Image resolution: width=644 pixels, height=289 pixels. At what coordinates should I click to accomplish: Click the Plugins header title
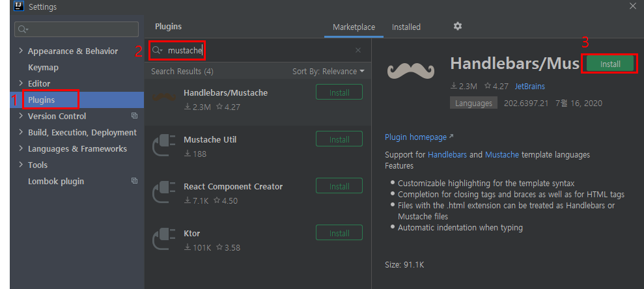pos(169,26)
